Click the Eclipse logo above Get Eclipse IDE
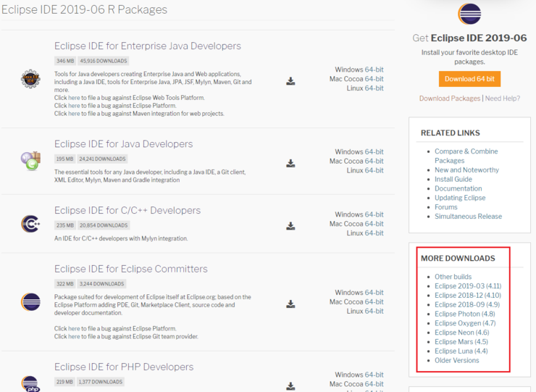Screen dimensions: 536x392 (469, 14)
